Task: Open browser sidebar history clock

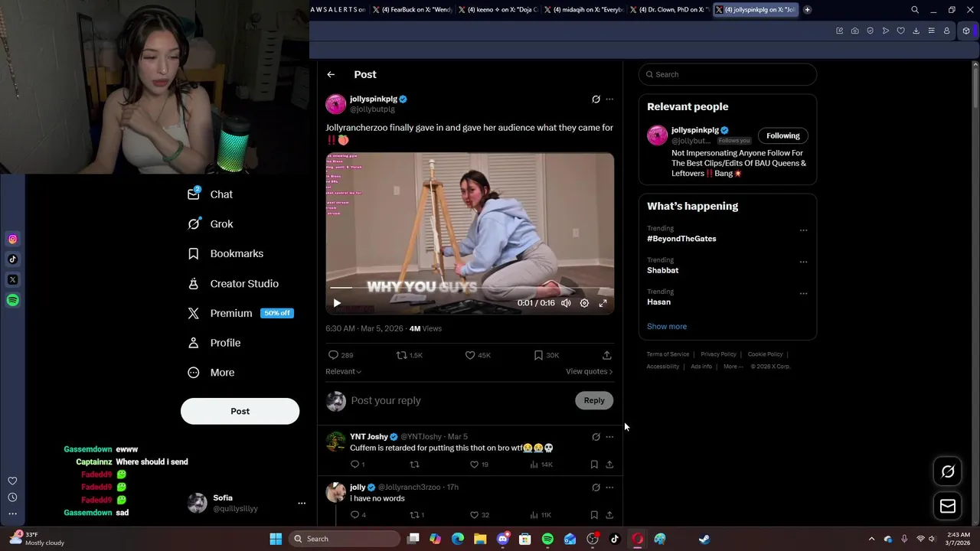Action: (12, 497)
